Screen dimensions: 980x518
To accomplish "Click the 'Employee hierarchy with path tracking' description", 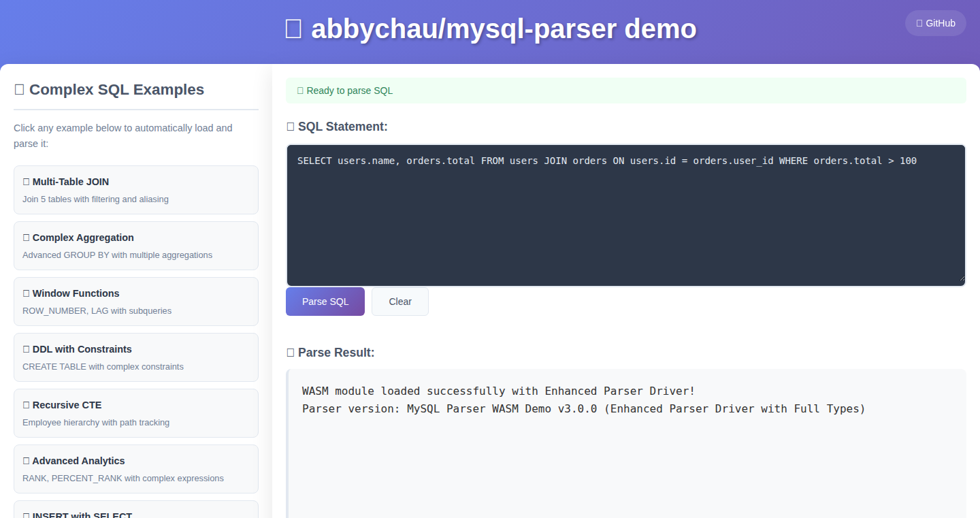I will coord(96,423).
